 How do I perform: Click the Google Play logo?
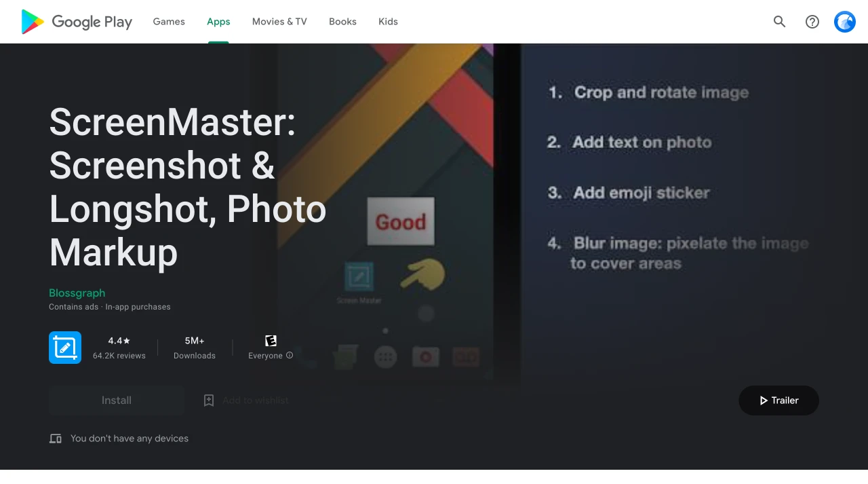[x=75, y=21]
